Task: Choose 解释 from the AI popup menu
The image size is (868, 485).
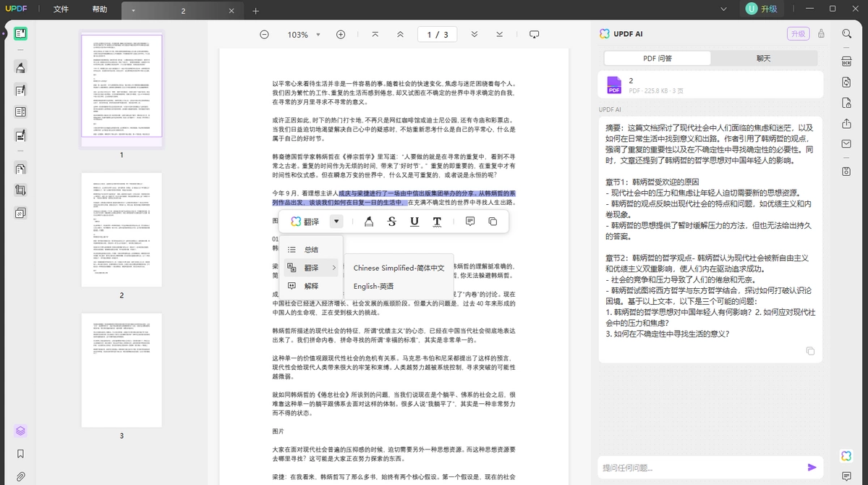Action: 311,286
